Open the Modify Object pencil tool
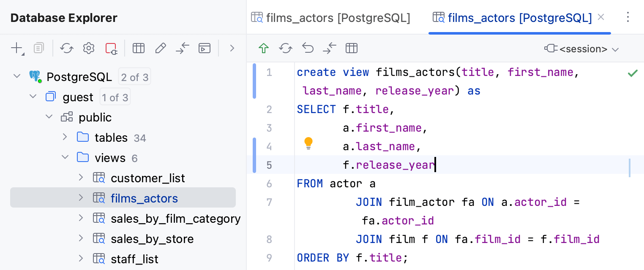 pos(161,48)
